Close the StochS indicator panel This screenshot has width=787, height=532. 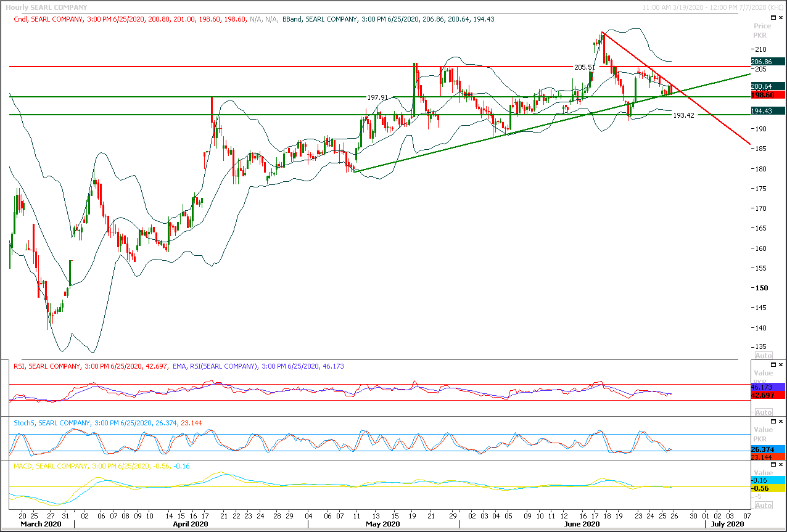tap(781, 423)
